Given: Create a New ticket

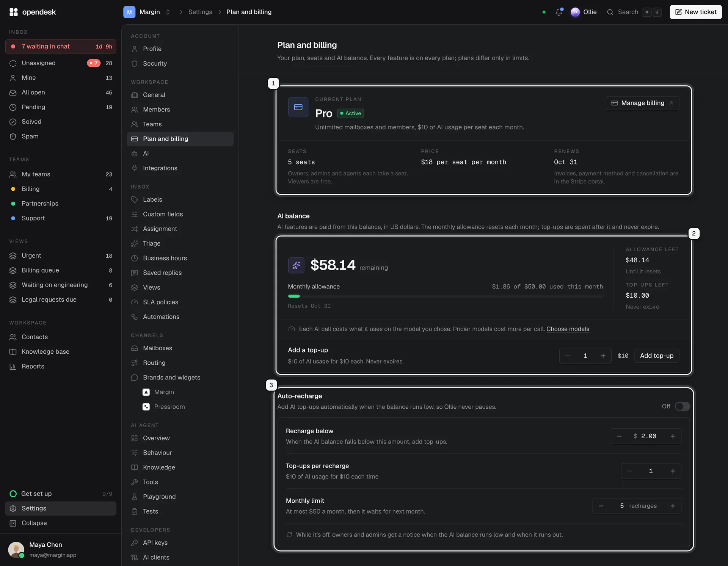Looking at the screenshot, I should click(696, 12).
